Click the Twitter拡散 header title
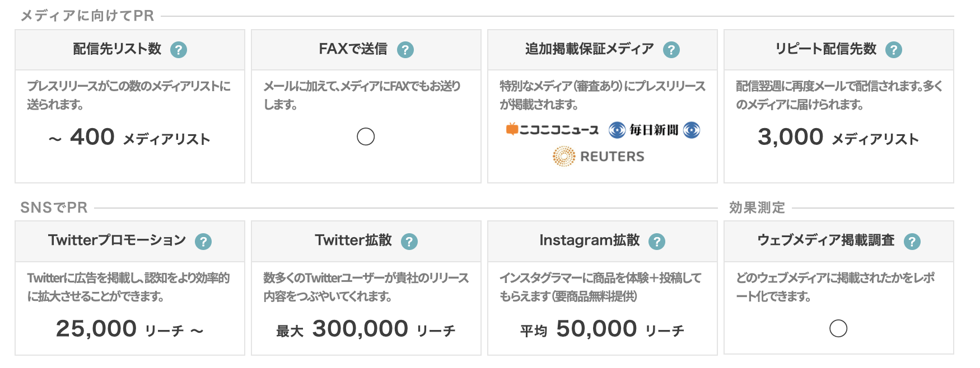 [353, 240]
